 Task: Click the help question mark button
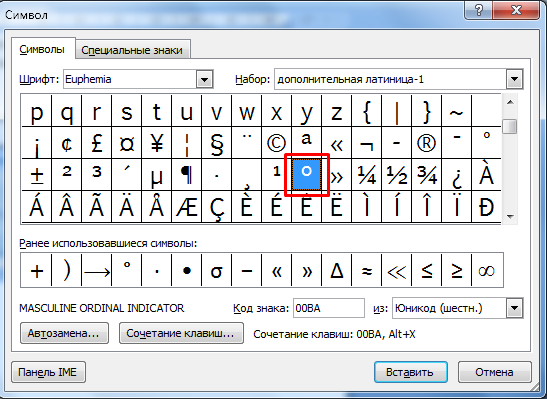479,10
